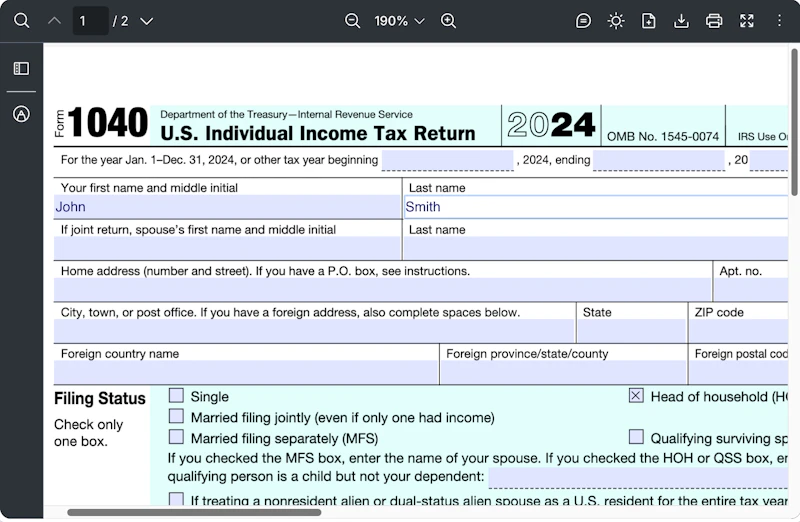Open the 190% zoom level dropdown
Screen dimensions: 800x522
click(399, 21)
